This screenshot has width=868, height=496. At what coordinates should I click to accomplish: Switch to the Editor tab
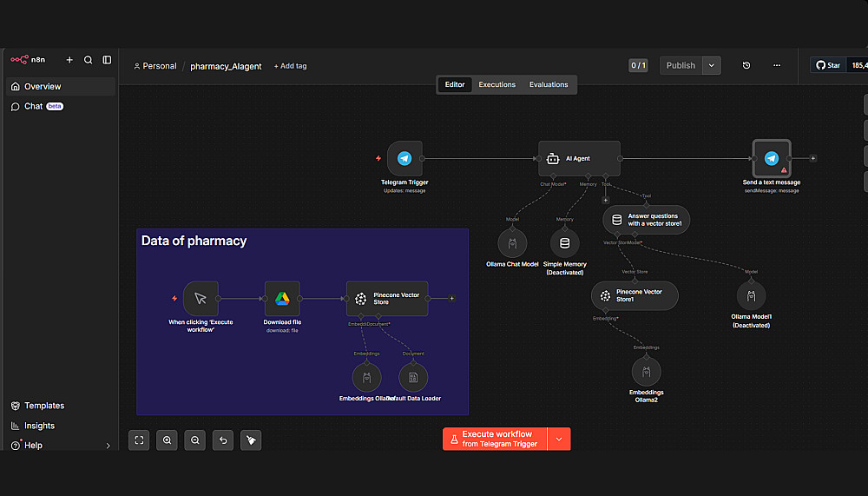tap(455, 85)
